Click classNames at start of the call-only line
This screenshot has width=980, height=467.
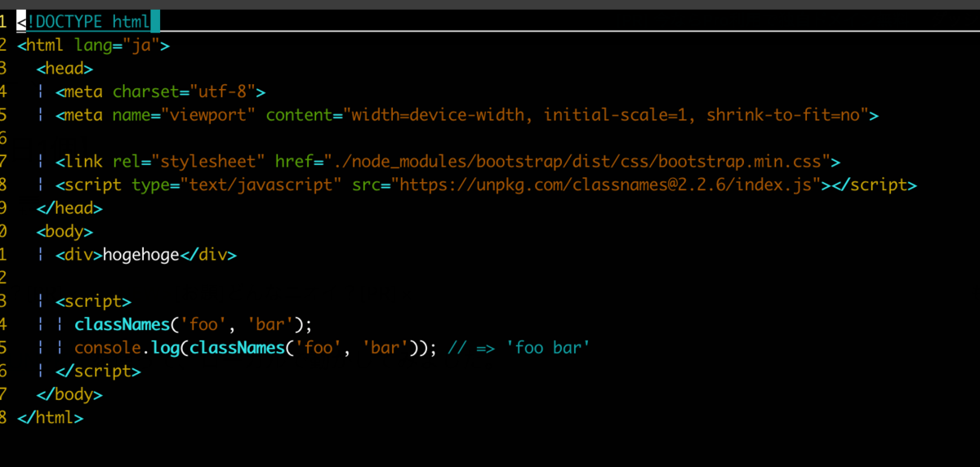122,325
